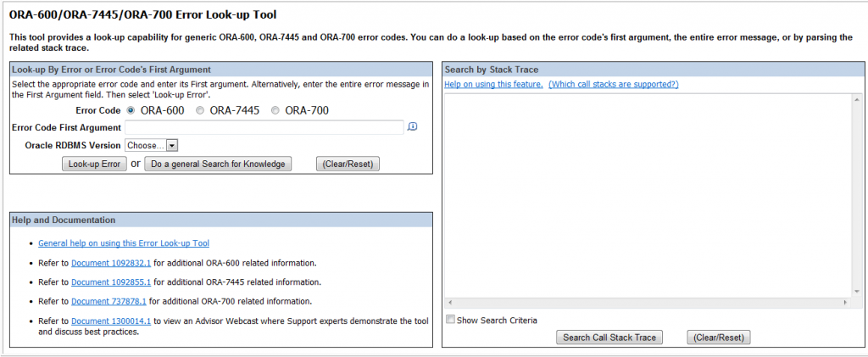Select the ORA-7445 error code radio button

click(x=200, y=110)
